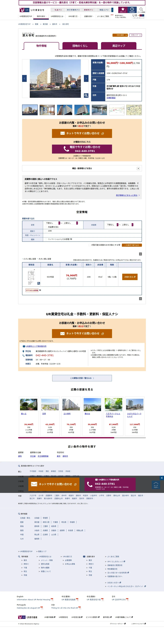Open 住棟配置図 link
The width and height of the screenshot is (164, 644).
(x=111, y=98)
